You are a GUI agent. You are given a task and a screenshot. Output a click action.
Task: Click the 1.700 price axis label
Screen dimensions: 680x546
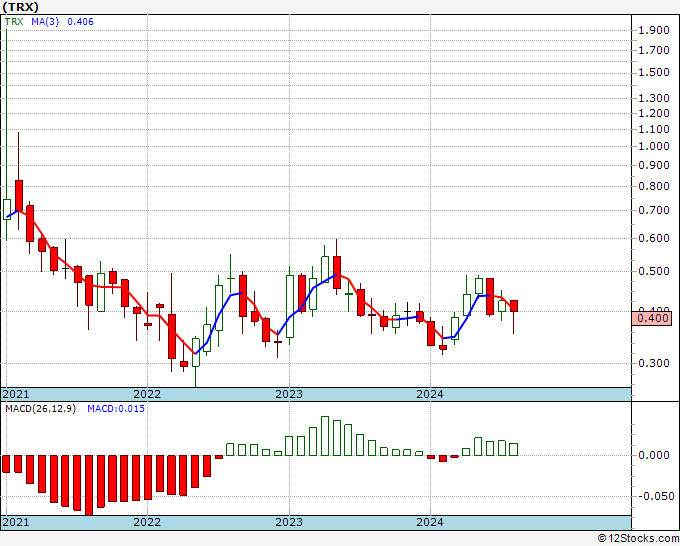(x=654, y=50)
